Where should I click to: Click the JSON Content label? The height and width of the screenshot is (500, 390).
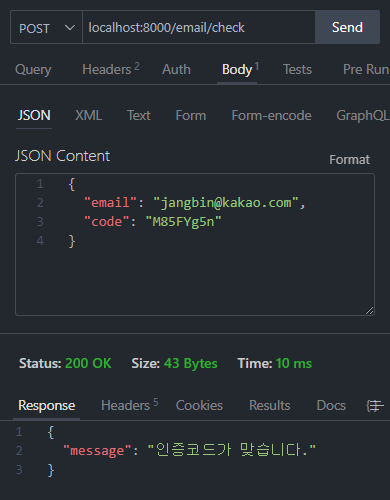pos(62,156)
